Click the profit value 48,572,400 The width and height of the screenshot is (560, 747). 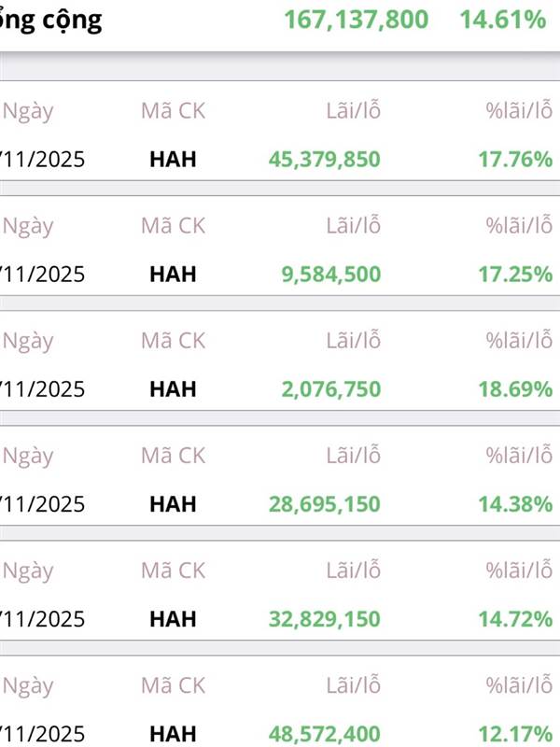(x=324, y=734)
